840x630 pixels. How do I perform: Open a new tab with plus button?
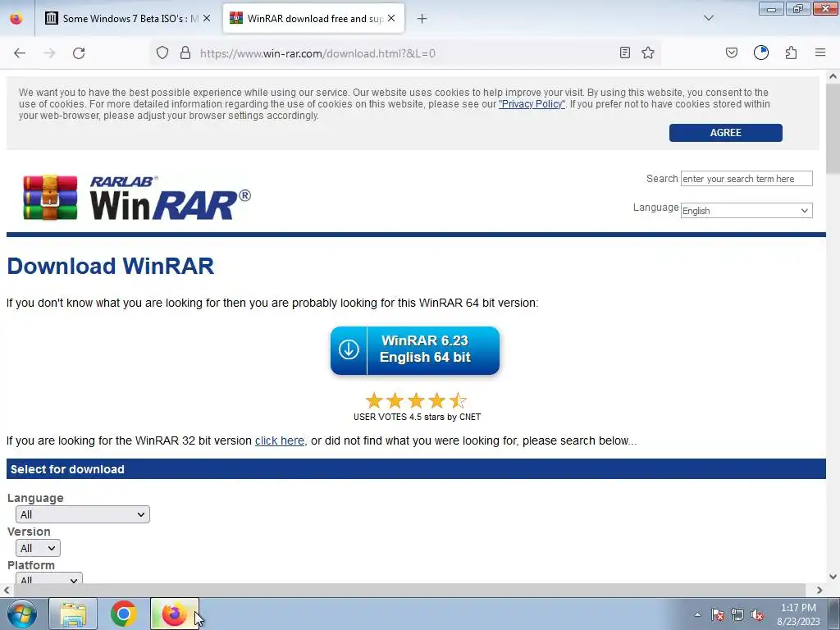click(422, 19)
